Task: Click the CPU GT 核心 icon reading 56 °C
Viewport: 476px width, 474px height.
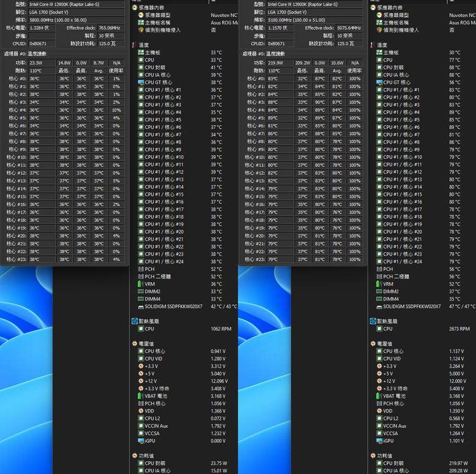Action: click(x=379, y=82)
